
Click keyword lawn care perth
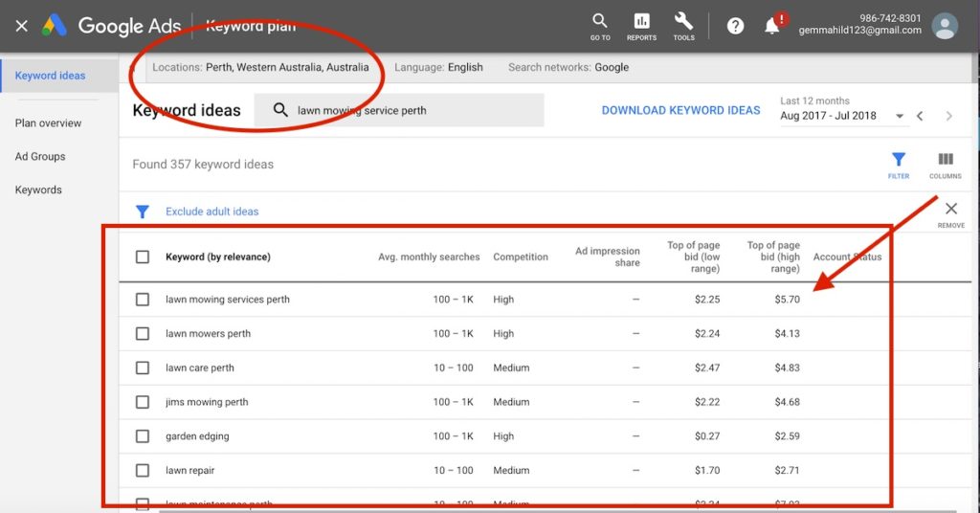pyautogui.click(x=200, y=368)
